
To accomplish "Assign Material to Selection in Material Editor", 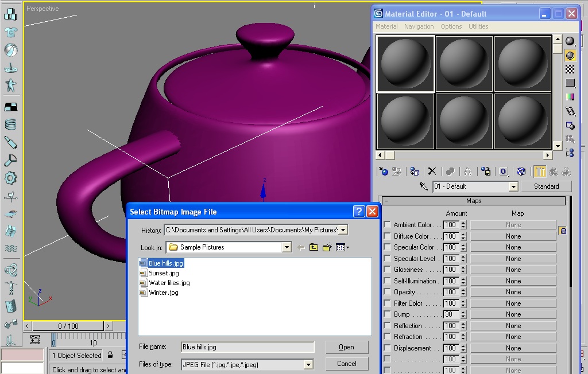I will (x=414, y=171).
